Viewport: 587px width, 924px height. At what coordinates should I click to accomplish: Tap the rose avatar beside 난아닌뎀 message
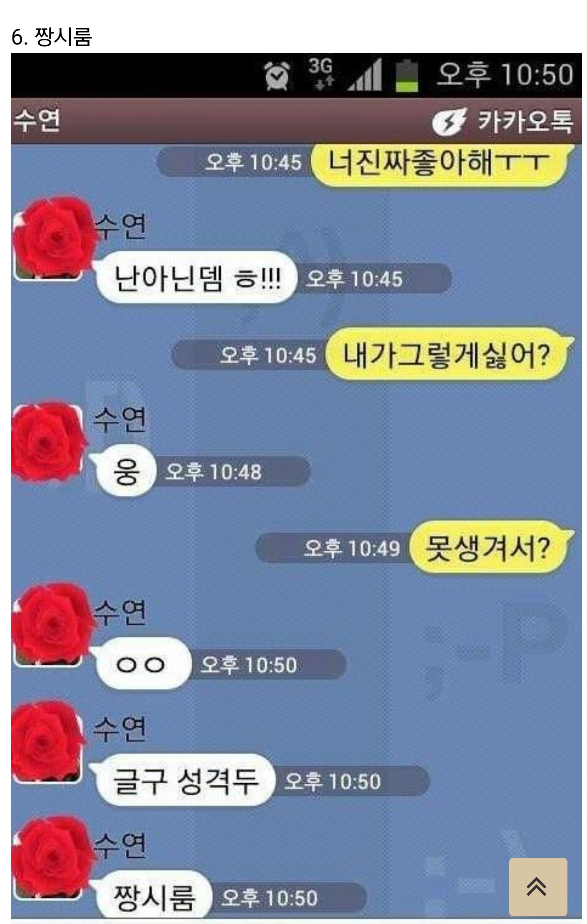coord(52,239)
